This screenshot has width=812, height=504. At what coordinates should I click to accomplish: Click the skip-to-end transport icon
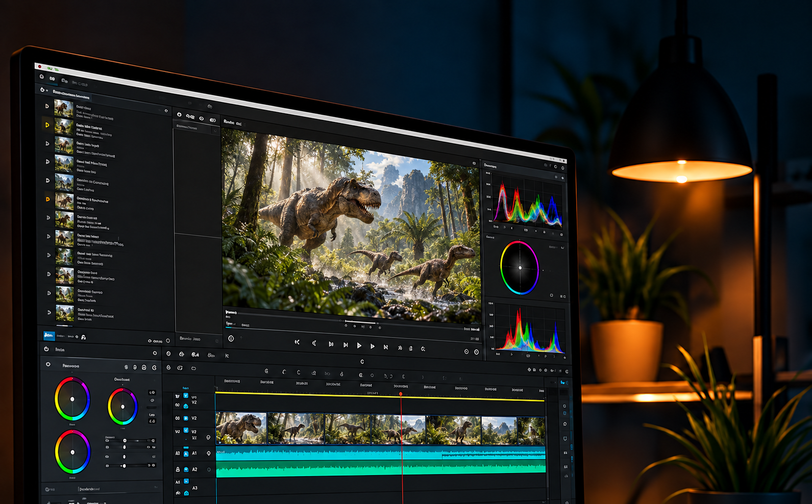pyautogui.click(x=386, y=347)
